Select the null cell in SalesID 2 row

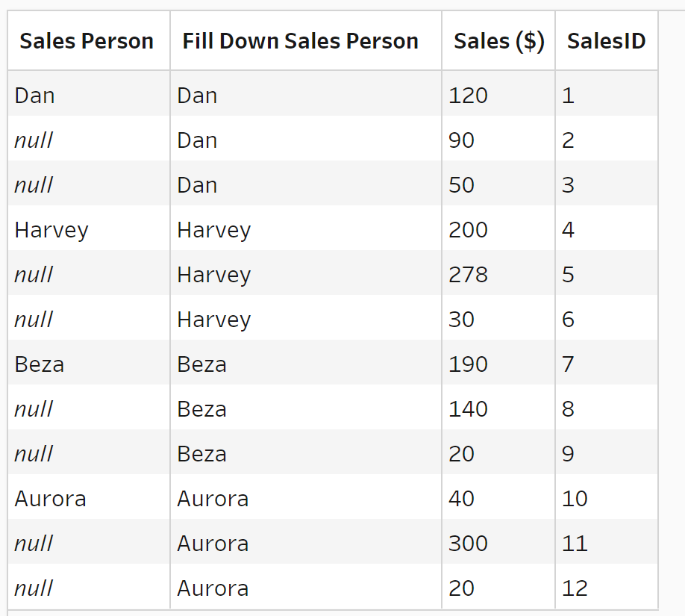34,140
